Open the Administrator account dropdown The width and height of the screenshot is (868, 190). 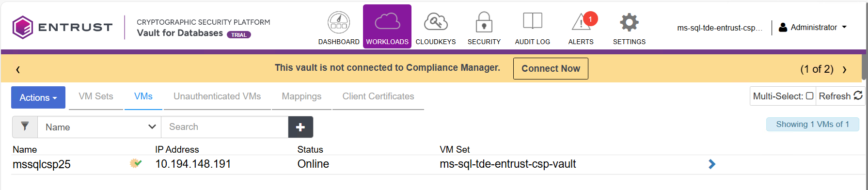(x=813, y=28)
